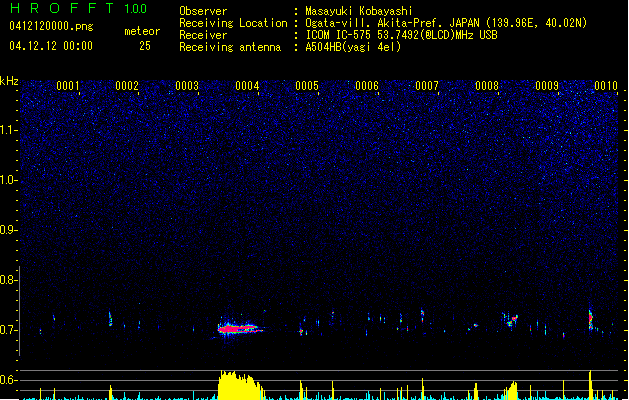Click time marker 0005

coord(307,86)
